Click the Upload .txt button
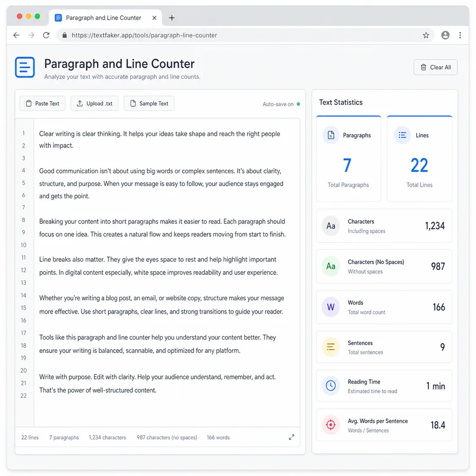This screenshot has width=476, height=476. click(95, 104)
